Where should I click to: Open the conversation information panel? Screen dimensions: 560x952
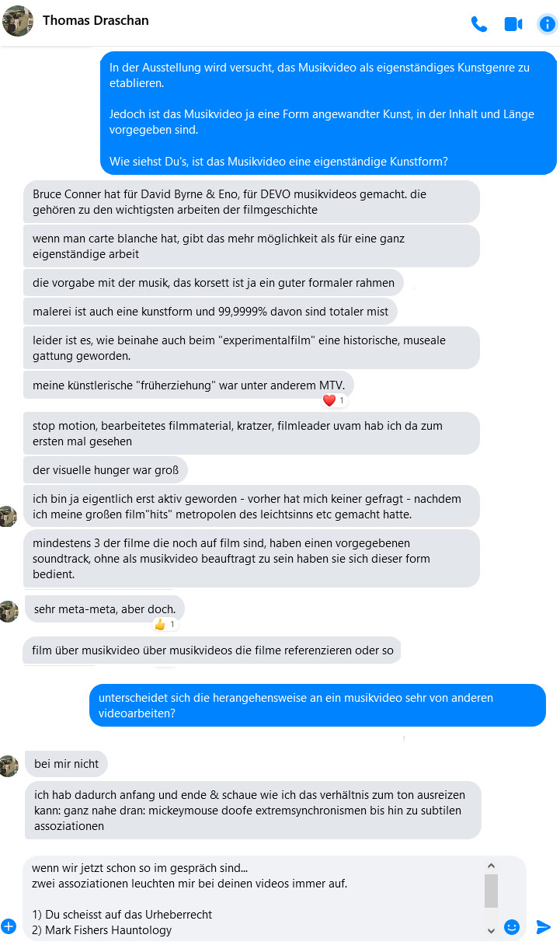(x=547, y=24)
